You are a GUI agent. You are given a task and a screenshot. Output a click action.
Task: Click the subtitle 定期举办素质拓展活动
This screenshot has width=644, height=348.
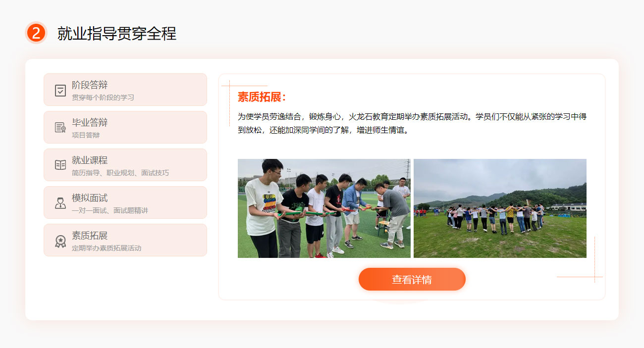[107, 248]
